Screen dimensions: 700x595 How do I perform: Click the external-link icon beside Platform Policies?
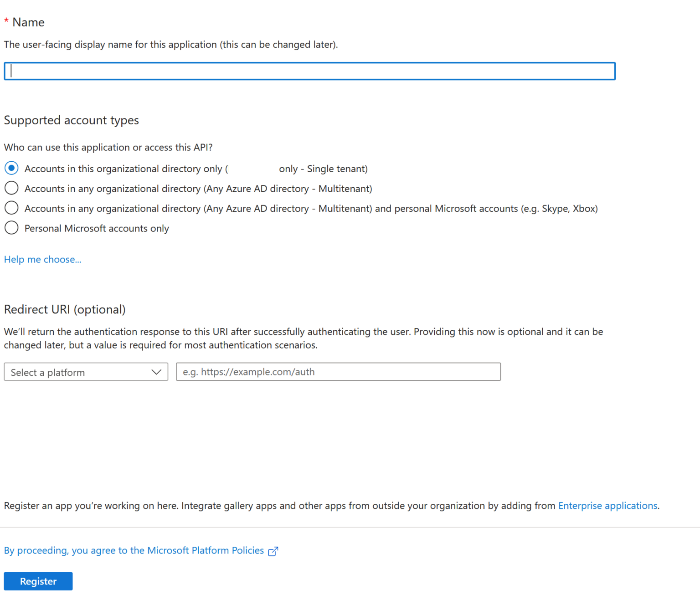(x=273, y=550)
